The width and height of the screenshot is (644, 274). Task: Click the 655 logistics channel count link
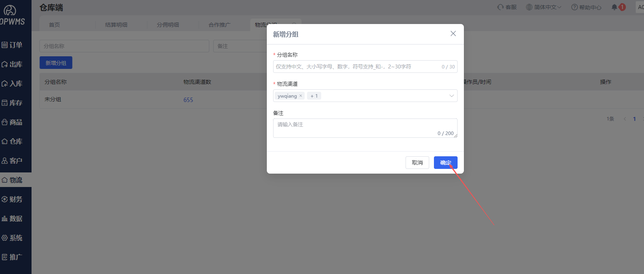[x=188, y=100]
